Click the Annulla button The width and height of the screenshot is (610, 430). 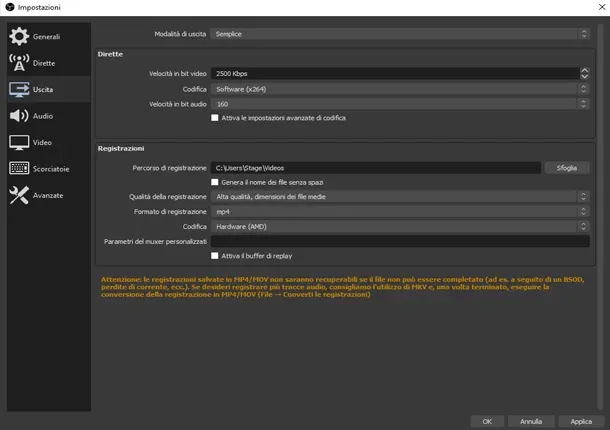tap(531, 421)
